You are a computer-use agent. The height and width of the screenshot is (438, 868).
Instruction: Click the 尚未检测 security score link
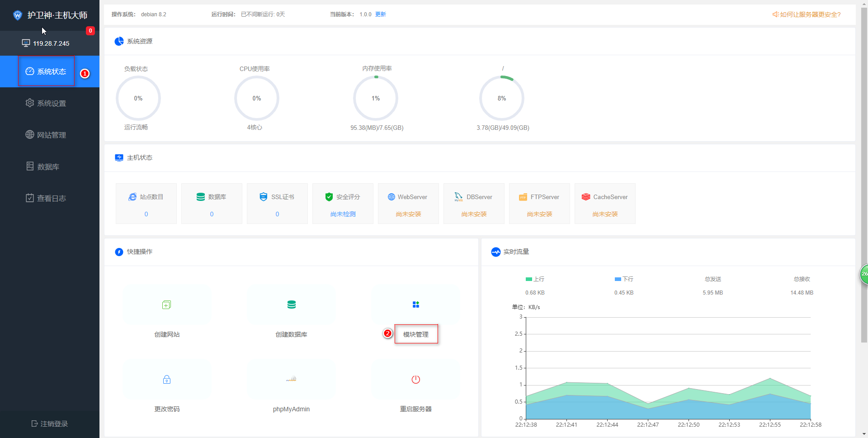coord(343,214)
